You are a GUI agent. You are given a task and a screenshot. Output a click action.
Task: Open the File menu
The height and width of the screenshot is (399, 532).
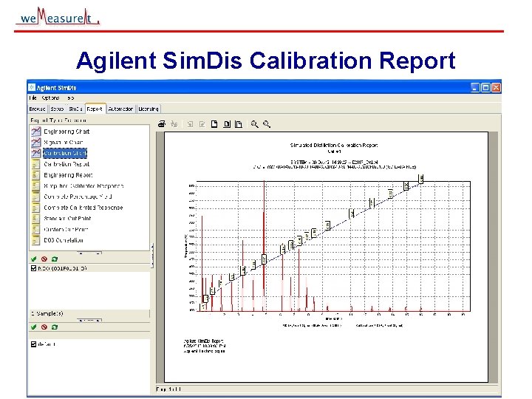[33, 98]
